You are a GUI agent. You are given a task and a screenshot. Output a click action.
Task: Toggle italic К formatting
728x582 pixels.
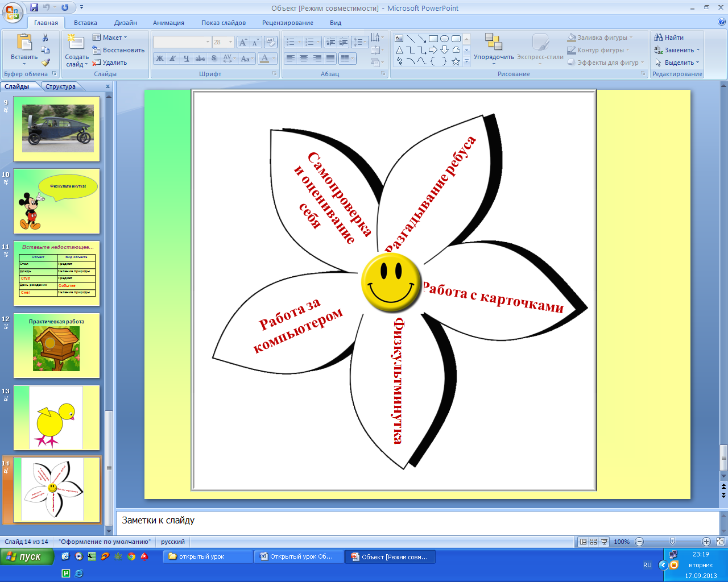coord(173,58)
